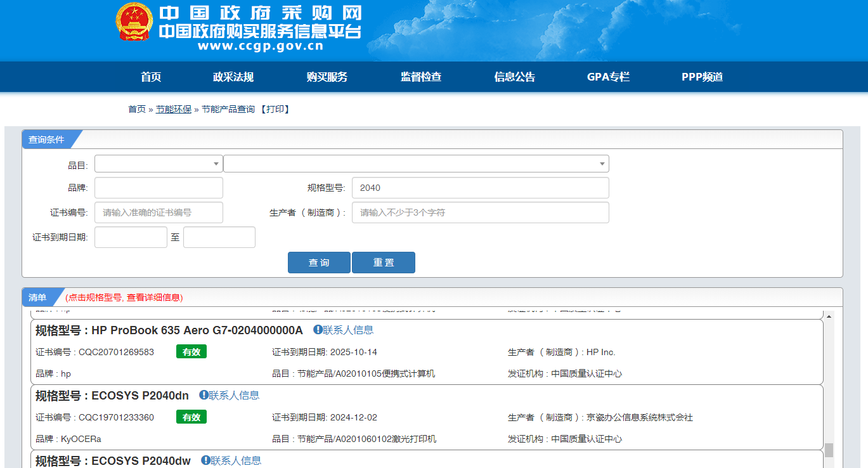Click the 节能环保 breadcrumb link
This screenshot has width=868, height=468.
pyautogui.click(x=174, y=109)
